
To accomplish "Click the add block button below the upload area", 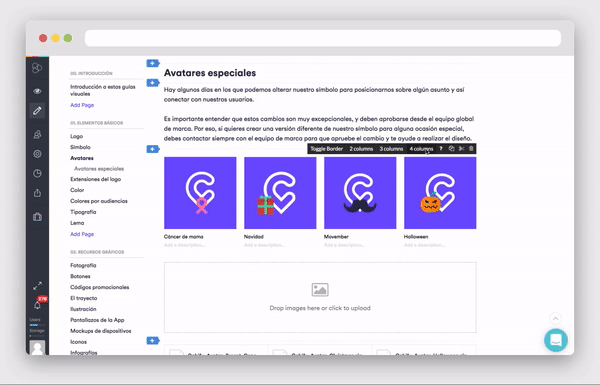I will click(x=152, y=340).
